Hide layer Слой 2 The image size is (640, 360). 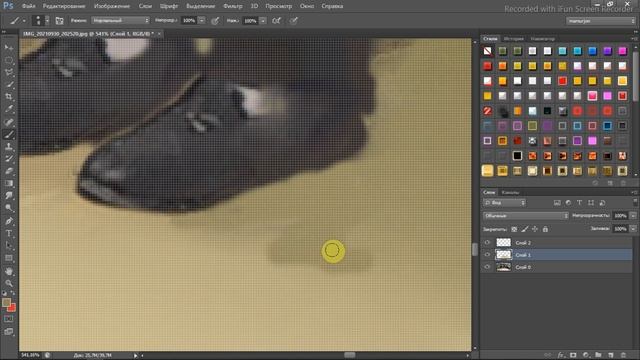[487, 242]
